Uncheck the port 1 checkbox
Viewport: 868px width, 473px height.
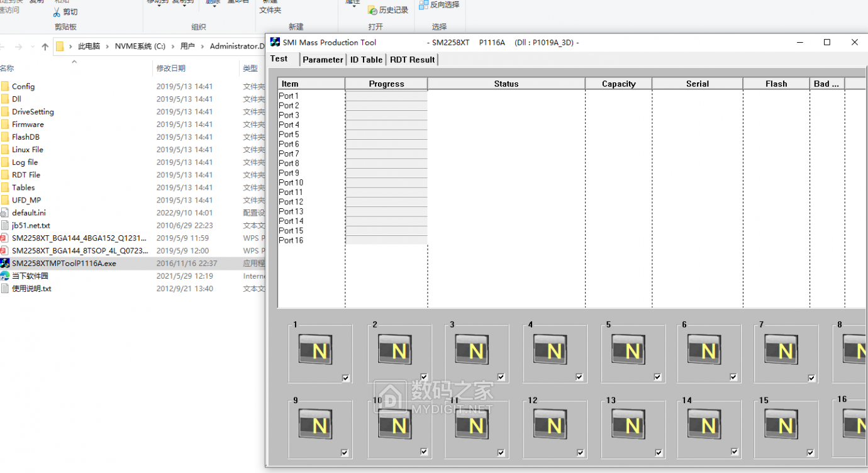(346, 377)
